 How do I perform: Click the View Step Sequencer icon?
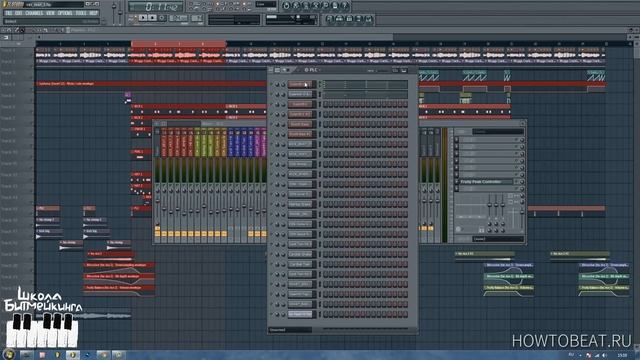click(339, 19)
